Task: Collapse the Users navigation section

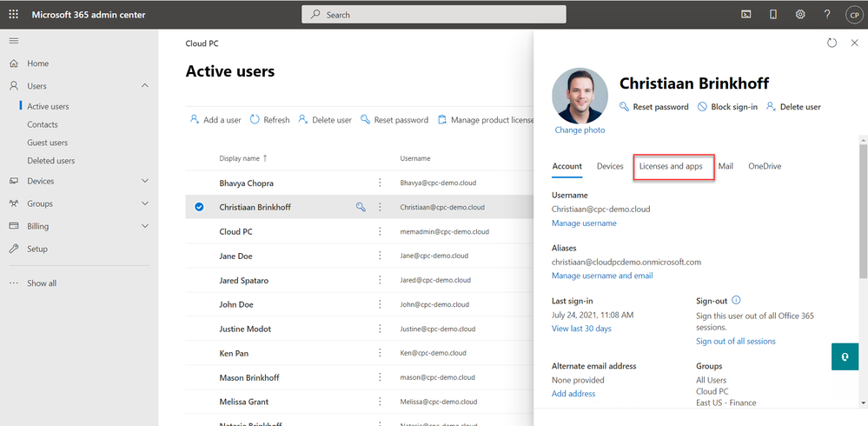Action: [144, 86]
